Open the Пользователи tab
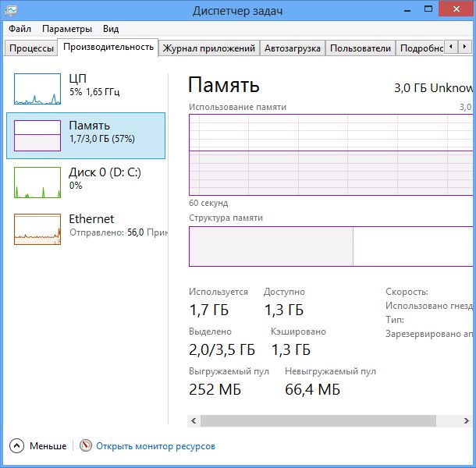 click(x=360, y=48)
